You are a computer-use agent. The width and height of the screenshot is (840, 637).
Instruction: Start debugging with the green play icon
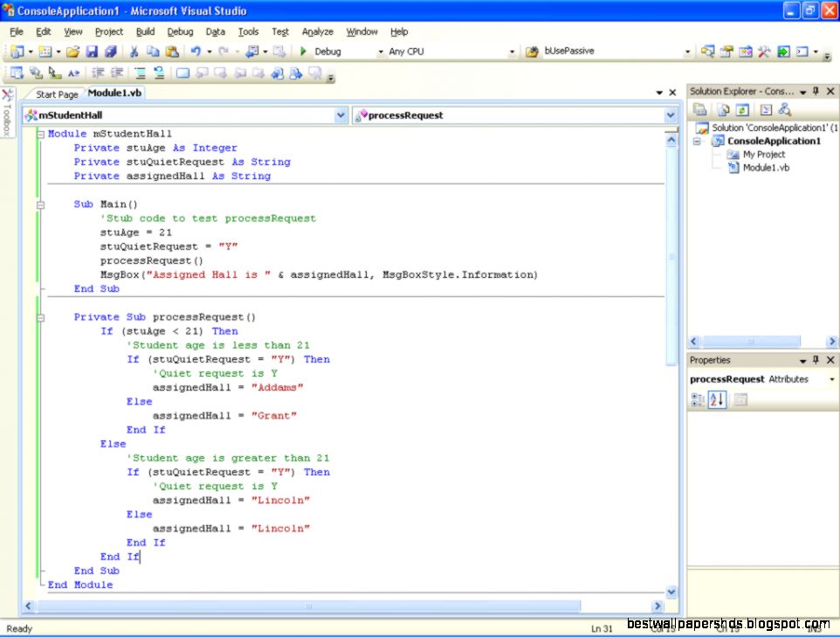click(x=303, y=52)
